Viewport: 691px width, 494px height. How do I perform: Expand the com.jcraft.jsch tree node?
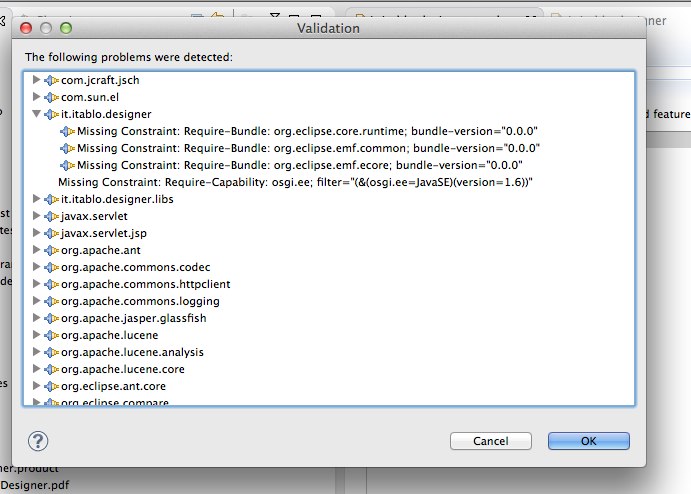[37, 80]
